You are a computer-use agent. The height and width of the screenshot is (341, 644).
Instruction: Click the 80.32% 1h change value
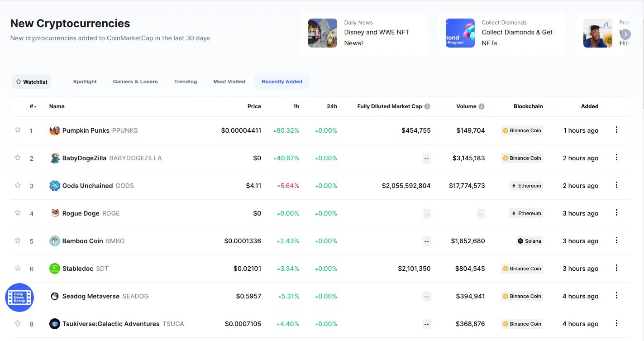pos(286,130)
